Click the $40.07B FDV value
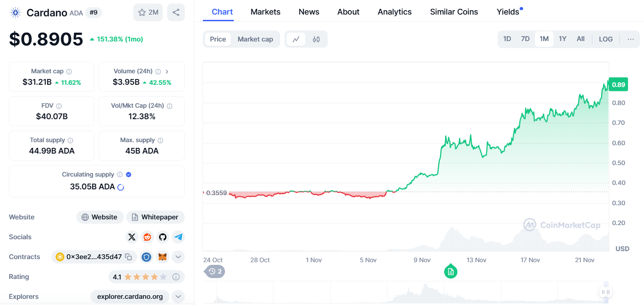The image size is (644, 305). 52,117
